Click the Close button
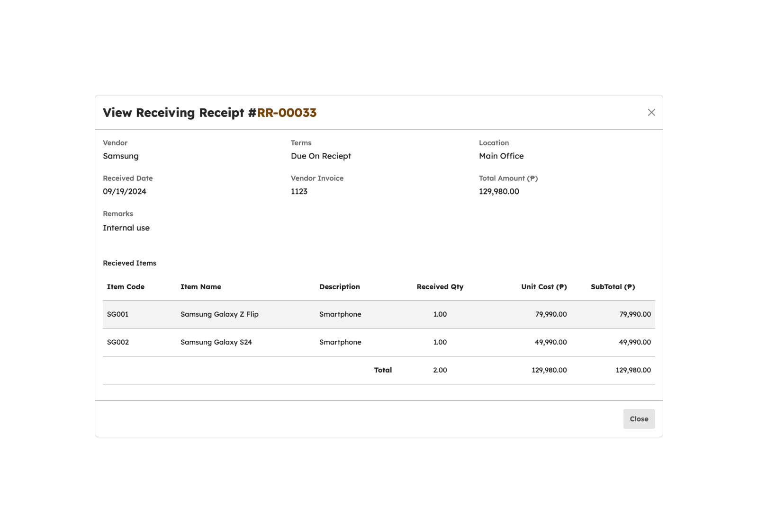Image resolution: width=758 pixels, height=532 pixels. tap(639, 419)
